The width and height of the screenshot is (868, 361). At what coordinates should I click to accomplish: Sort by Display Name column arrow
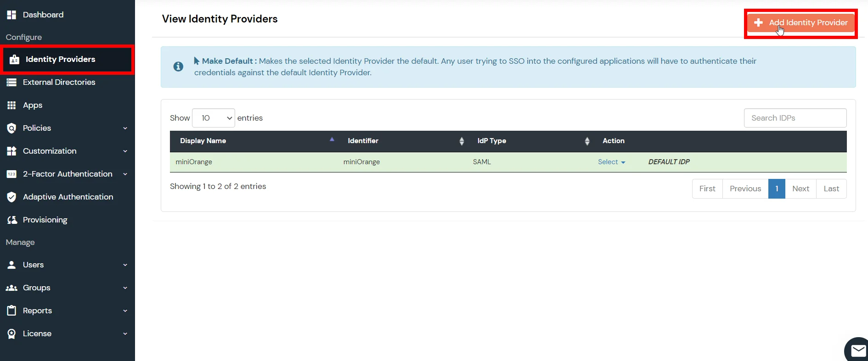click(x=332, y=139)
